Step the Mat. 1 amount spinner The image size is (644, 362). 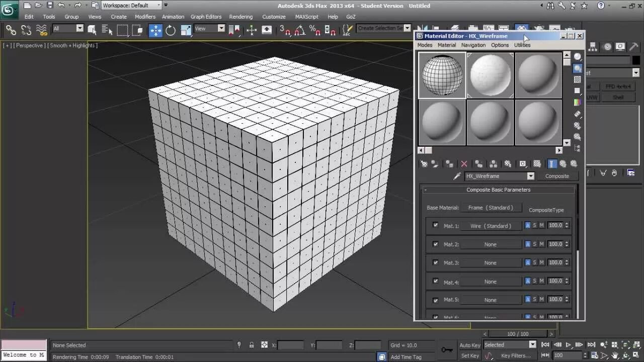[567, 225]
